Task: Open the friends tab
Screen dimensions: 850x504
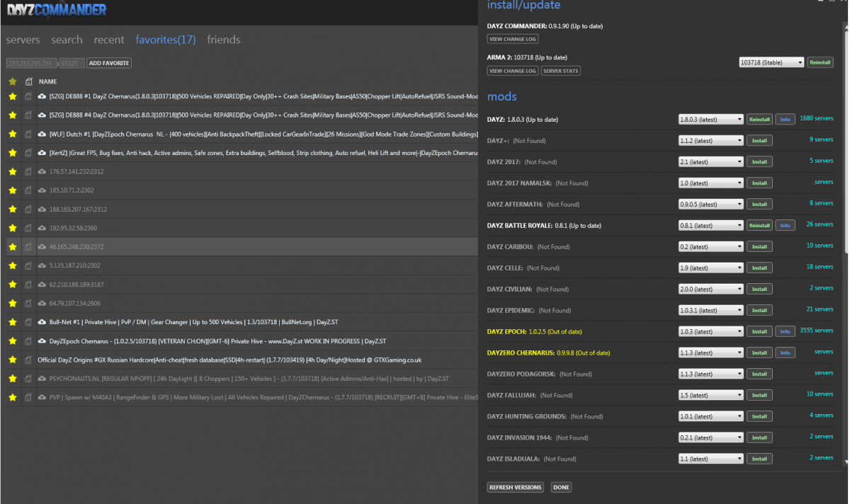Action: [223, 40]
